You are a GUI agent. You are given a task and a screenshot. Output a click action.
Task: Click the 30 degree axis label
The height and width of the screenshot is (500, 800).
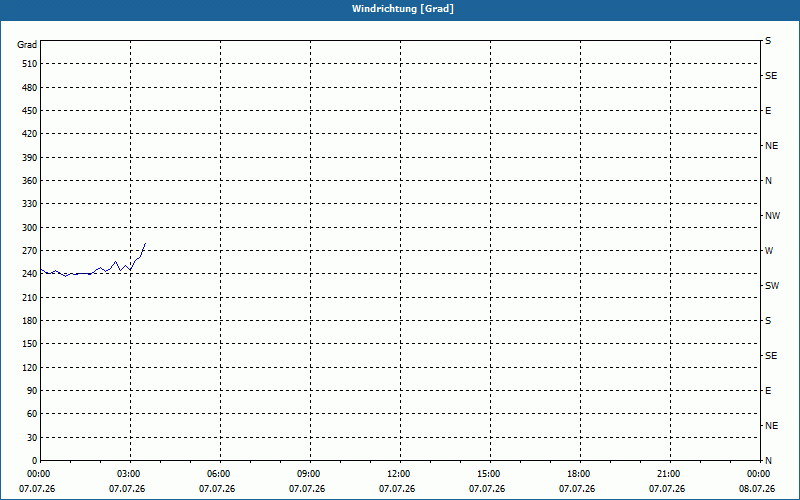32,438
